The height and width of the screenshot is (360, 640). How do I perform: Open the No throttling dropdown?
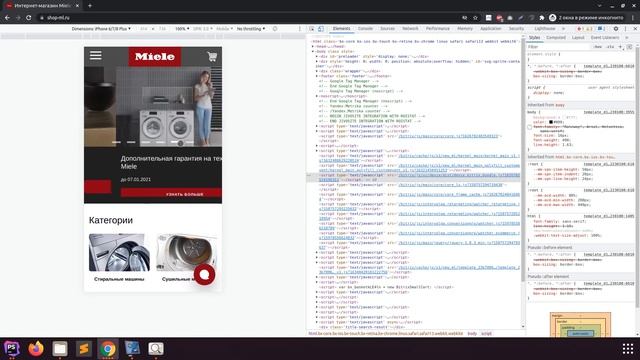pos(251,29)
